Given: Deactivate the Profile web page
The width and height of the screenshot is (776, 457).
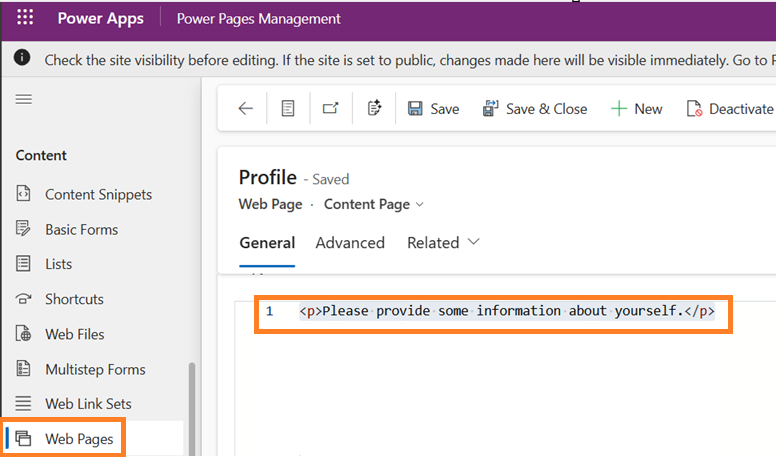Looking at the screenshot, I should click(730, 109).
